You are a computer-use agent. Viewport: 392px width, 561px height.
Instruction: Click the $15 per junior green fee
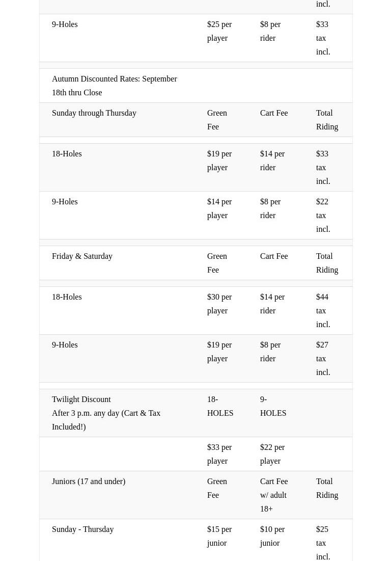[219, 536]
